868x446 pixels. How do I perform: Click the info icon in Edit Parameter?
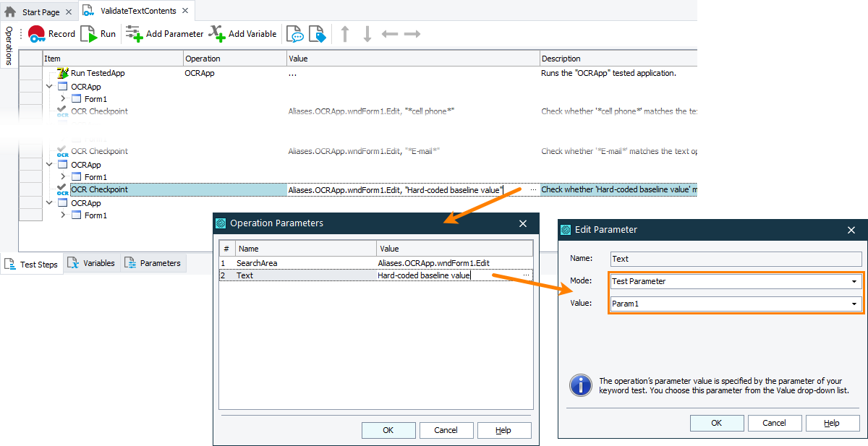[581, 385]
